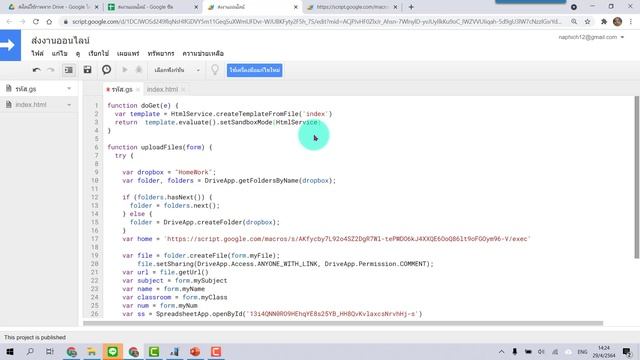640x360 pixels.
Task: Open the เผยแพร่ menu
Action: (128, 53)
